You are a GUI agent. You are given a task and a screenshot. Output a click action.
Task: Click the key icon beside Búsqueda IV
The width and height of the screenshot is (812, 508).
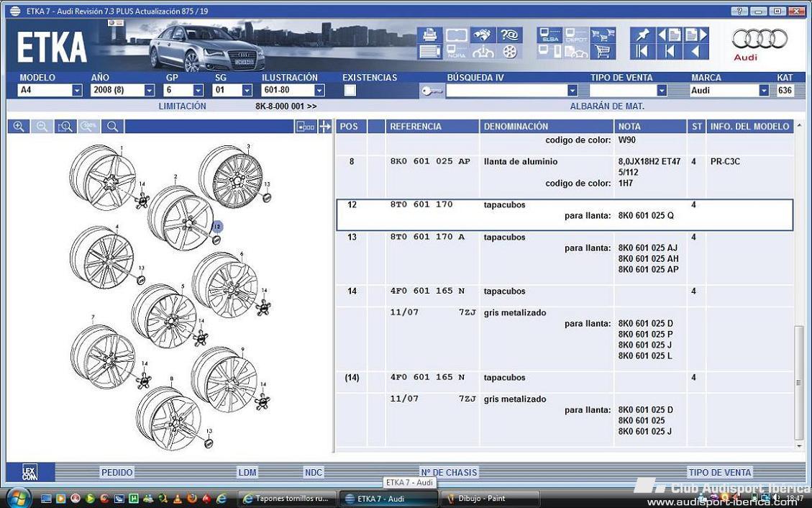[431, 91]
